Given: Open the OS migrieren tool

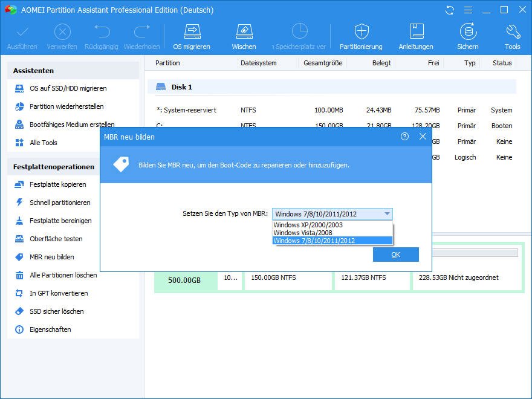Looking at the screenshot, I should point(192,37).
